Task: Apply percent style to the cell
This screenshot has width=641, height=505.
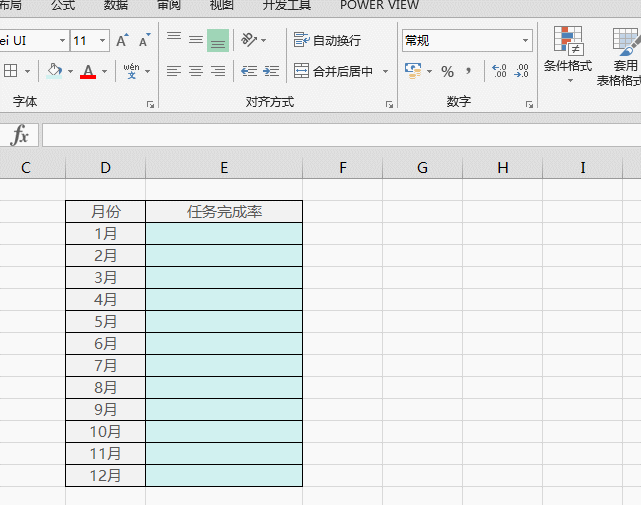Action: coord(447,72)
